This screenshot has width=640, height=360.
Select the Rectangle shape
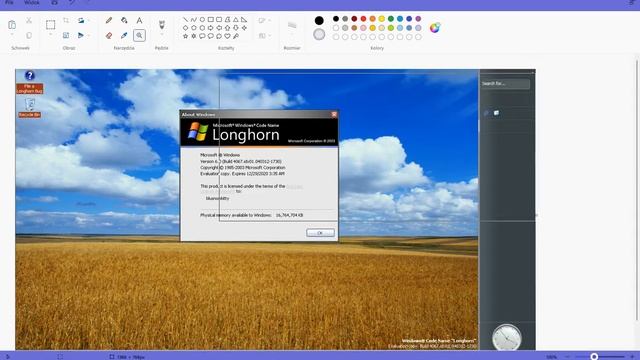pos(211,19)
